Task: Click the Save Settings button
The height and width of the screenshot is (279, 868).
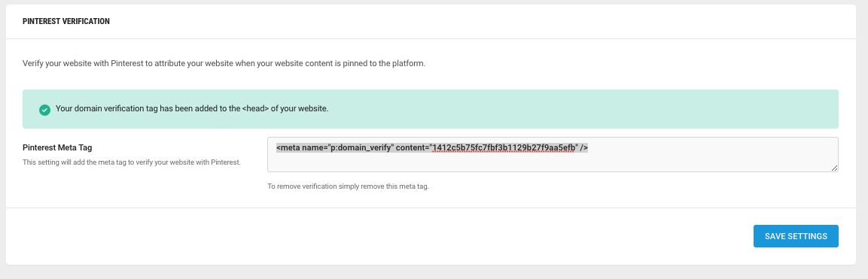Action: pos(796,236)
